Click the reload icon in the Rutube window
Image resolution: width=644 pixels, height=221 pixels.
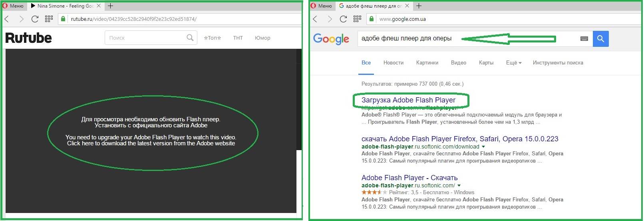(x=35, y=19)
